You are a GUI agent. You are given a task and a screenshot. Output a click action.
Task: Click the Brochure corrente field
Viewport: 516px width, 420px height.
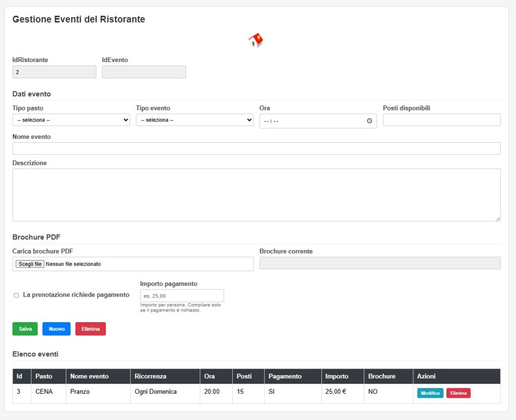[x=379, y=263]
